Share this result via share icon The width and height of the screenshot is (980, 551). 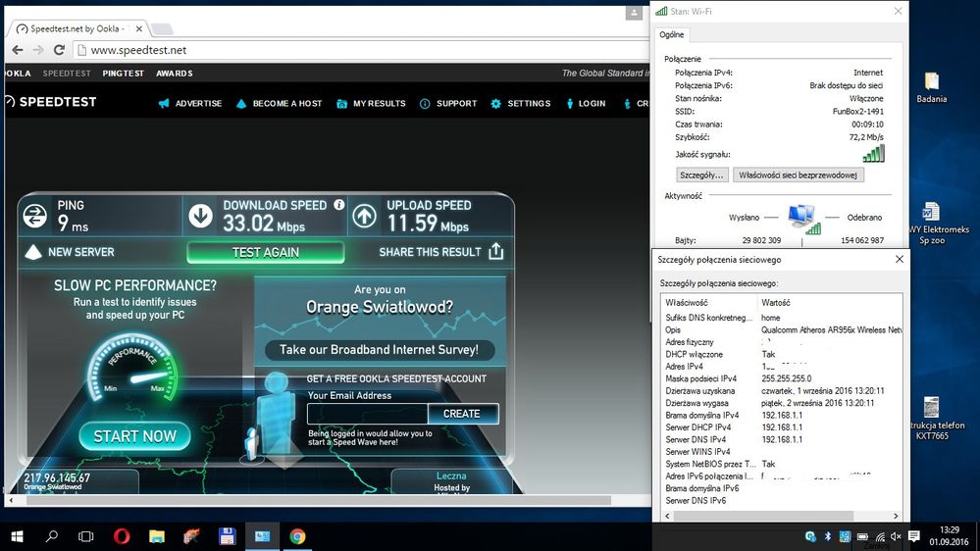pyautogui.click(x=496, y=251)
